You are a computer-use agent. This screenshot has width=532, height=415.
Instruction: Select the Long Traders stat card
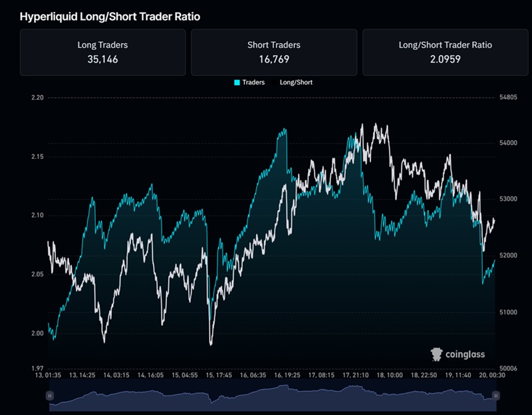pos(103,52)
